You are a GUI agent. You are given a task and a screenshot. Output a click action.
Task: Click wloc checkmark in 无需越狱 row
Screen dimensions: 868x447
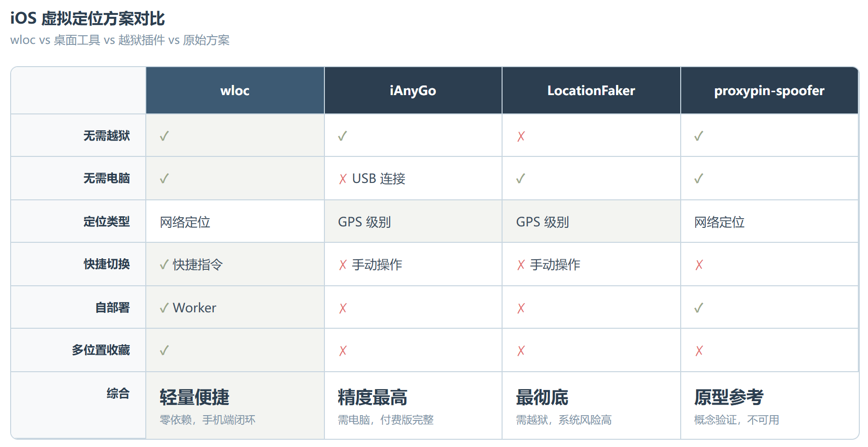[x=164, y=136]
